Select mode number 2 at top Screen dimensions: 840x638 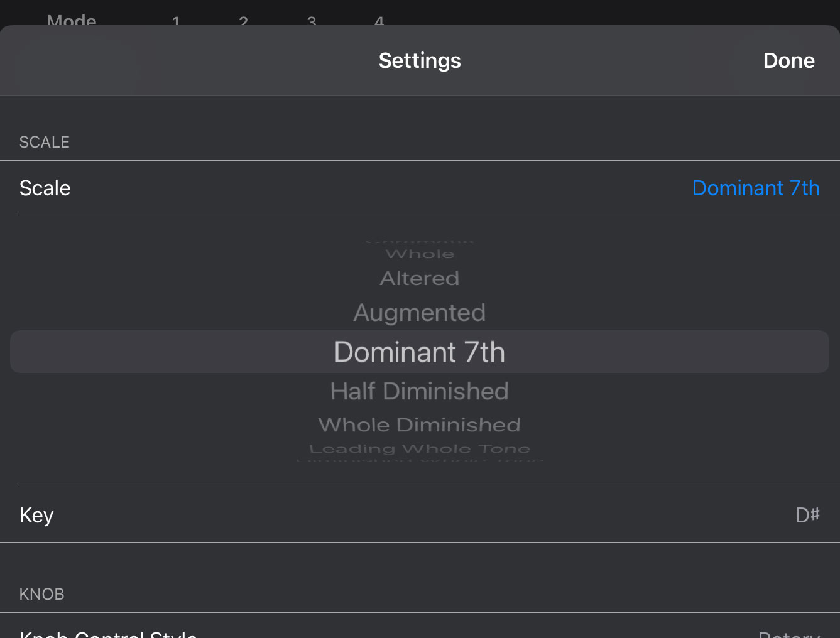(x=244, y=21)
